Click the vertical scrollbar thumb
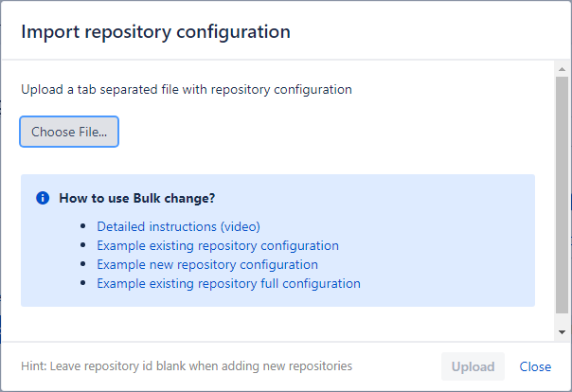572x392 pixels. pos(563,195)
